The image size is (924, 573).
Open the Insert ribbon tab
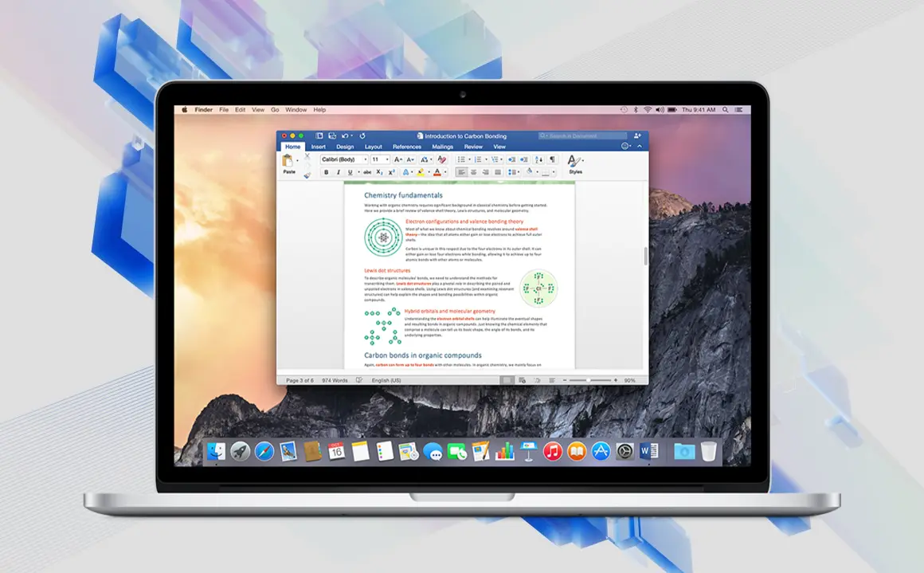(318, 146)
